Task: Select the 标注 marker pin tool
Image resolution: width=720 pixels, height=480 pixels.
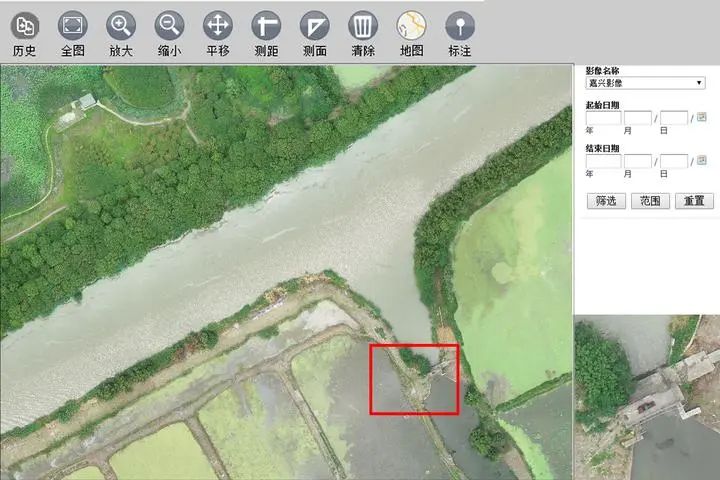Action: pos(459,26)
